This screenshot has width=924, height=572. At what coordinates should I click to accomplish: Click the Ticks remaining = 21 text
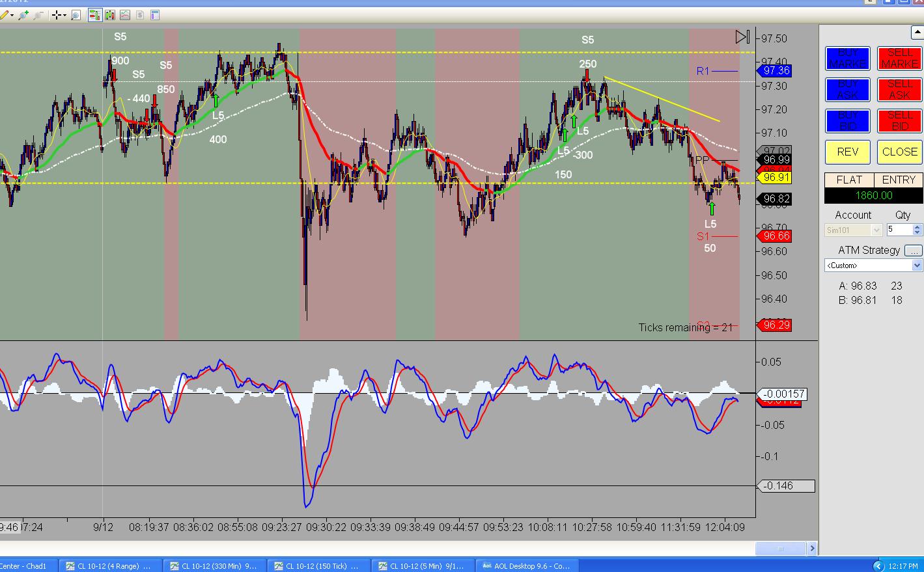(x=685, y=327)
